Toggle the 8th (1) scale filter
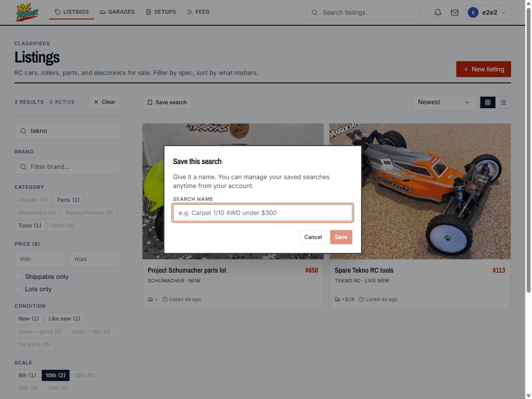 pos(27,376)
